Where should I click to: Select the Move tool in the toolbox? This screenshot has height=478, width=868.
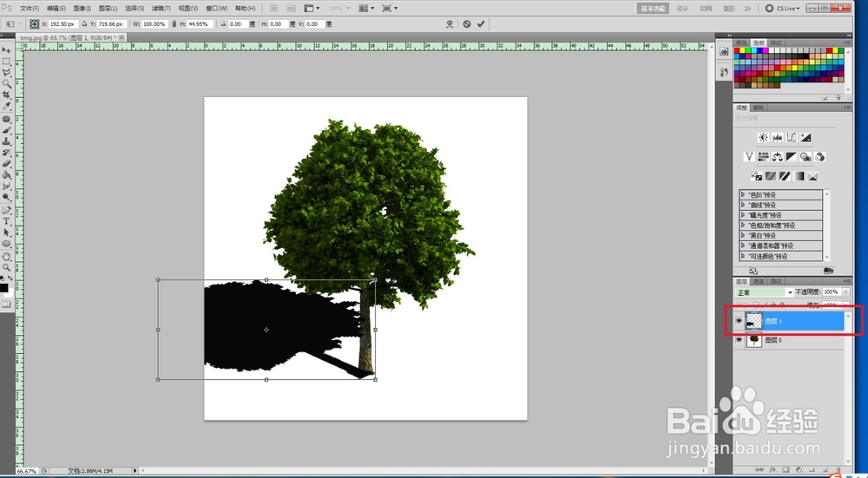[6, 50]
